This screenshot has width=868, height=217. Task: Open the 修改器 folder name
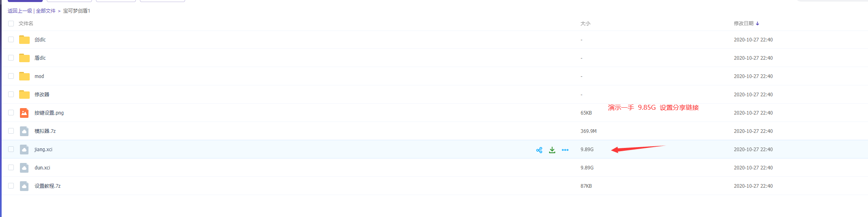point(42,95)
